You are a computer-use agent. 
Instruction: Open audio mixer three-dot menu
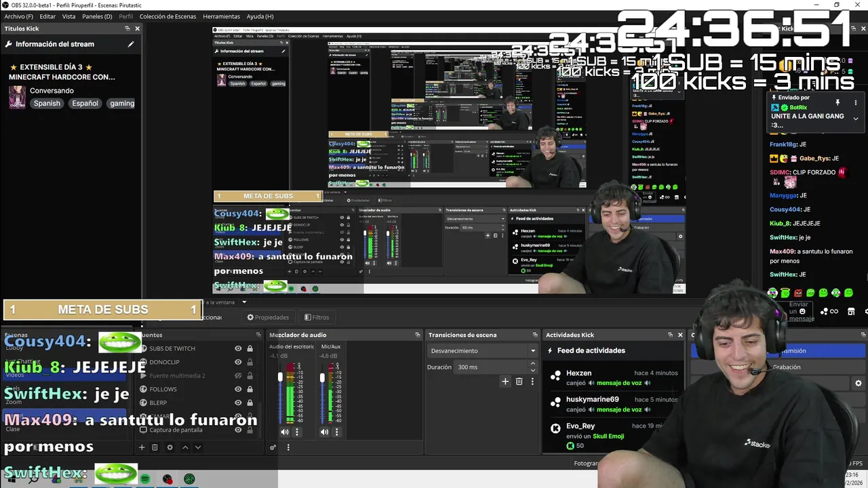click(x=288, y=447)
